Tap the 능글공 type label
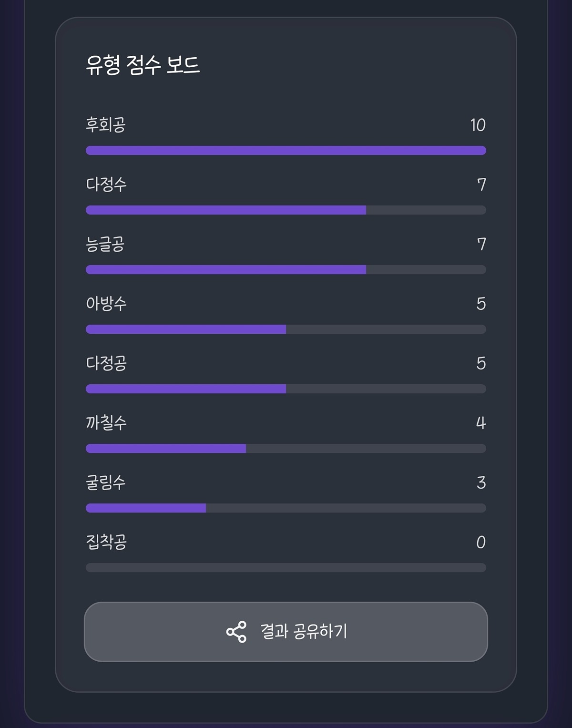572x728 pixels. coord(105,244)
